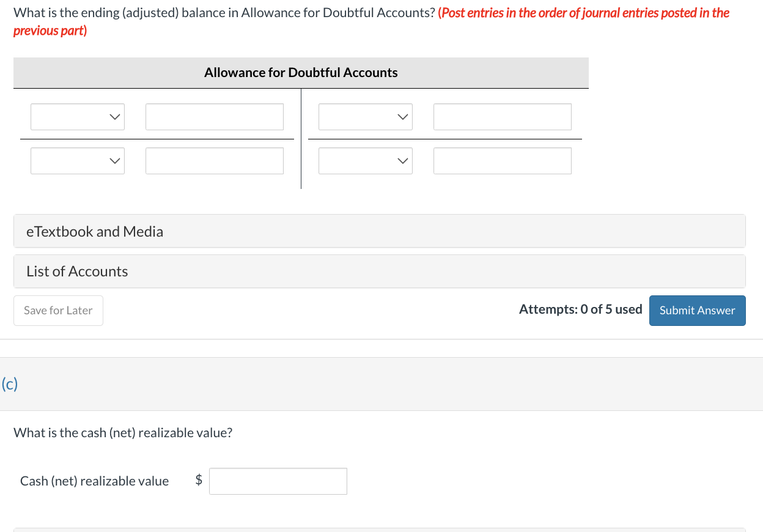The width and height of the screenshot is (763, 532).
Task: Open the first debit-side account dropdown
Action: click(77, 116)
